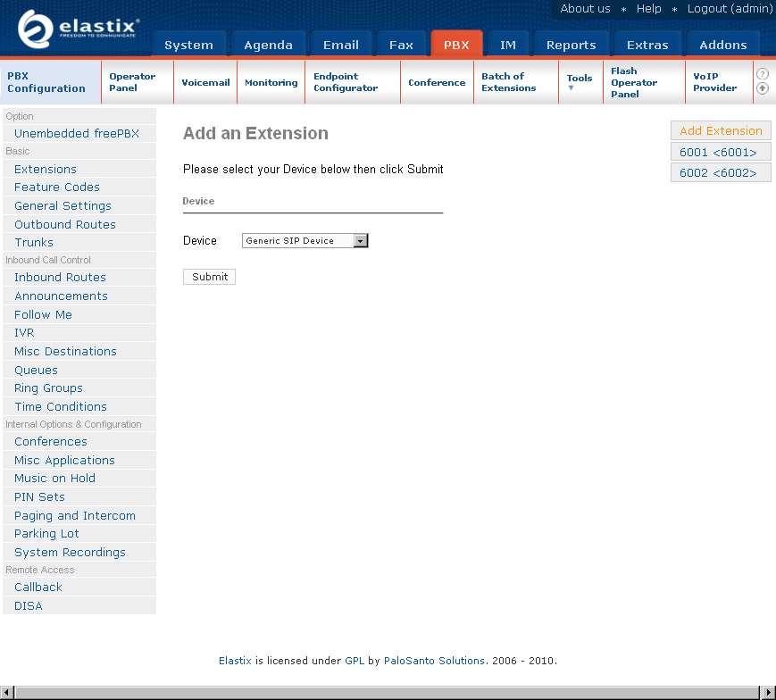Go to Time Conditions
The image size is (776, 700).
(79, 406)
